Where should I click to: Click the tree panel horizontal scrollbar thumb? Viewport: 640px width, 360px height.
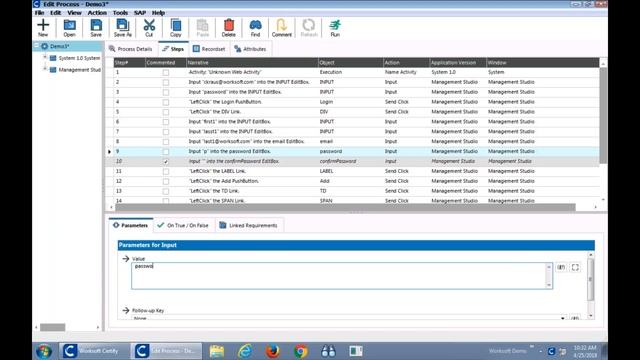tap(52, 327)
